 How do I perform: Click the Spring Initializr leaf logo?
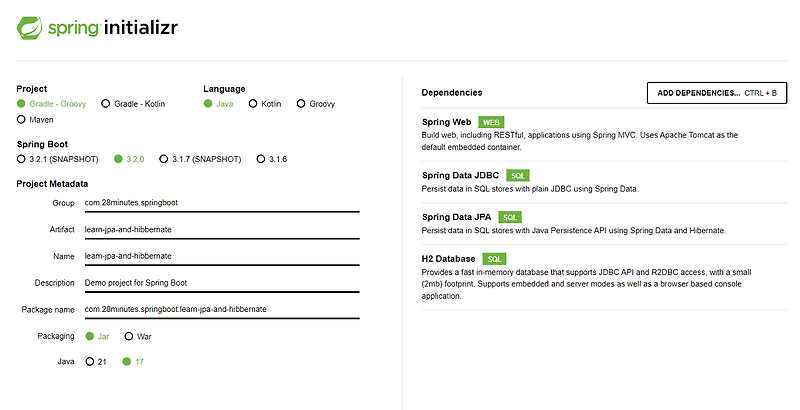(x=29, y=29)
